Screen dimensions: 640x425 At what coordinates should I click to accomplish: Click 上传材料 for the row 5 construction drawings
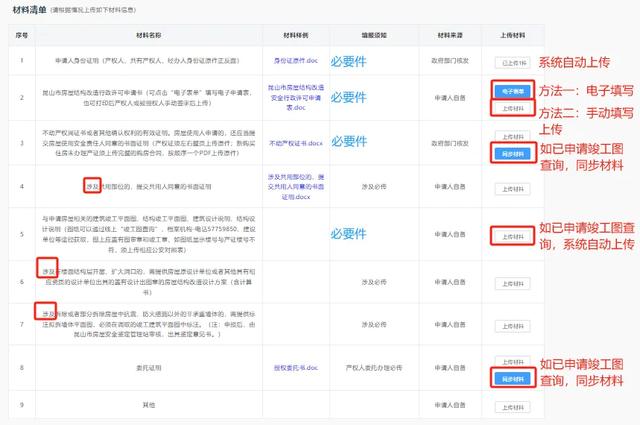pos(509,235)
